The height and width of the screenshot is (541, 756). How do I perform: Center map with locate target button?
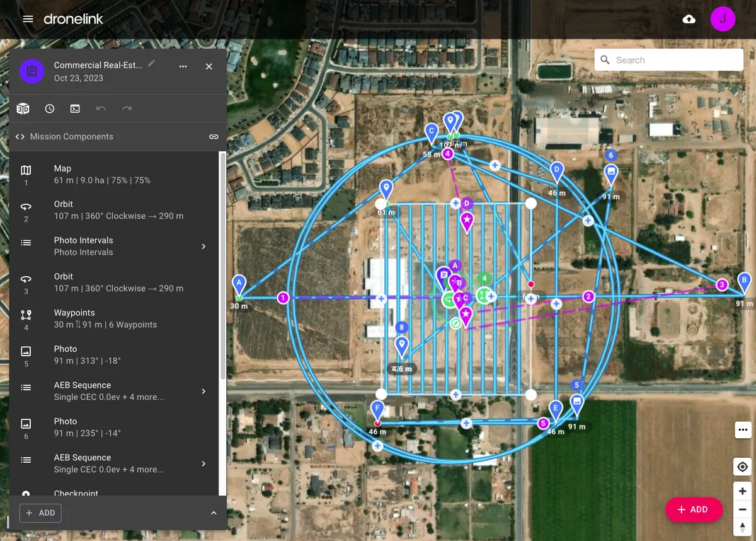743,467
